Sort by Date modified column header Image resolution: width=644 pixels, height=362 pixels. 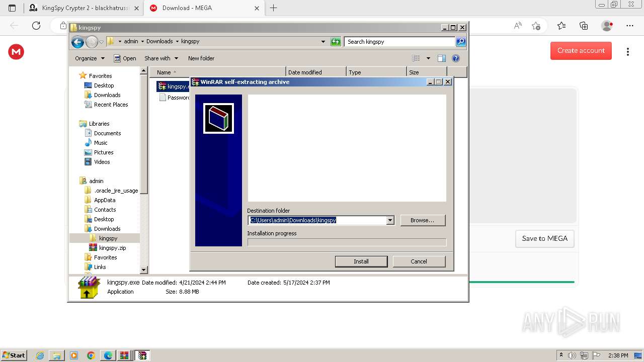pos(316,72)
